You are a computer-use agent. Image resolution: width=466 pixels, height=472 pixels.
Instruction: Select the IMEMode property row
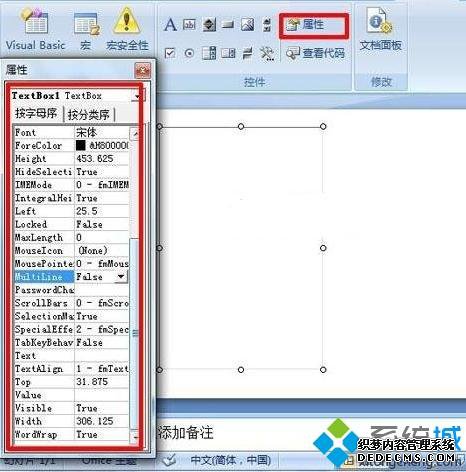(x=71, y=185)
